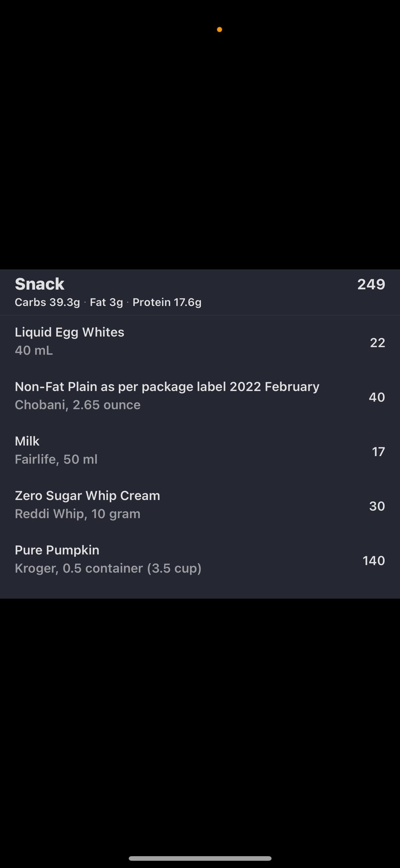Tap the 249 total calories value
Image resolution: width=400 pixels, height=868 pixels.
pyautogui.click(x=371, y=284)
